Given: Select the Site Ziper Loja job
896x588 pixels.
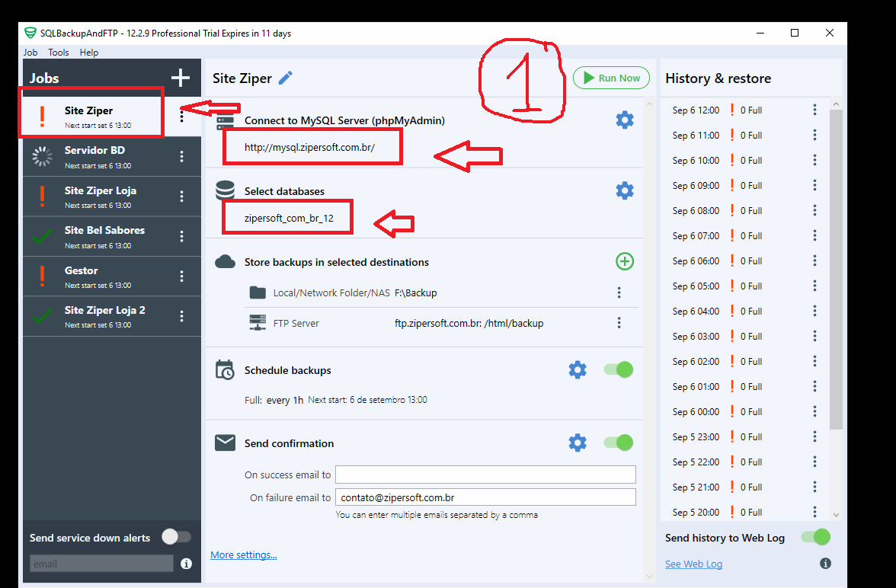Looking at the screenshot, I should pos(112,197).
